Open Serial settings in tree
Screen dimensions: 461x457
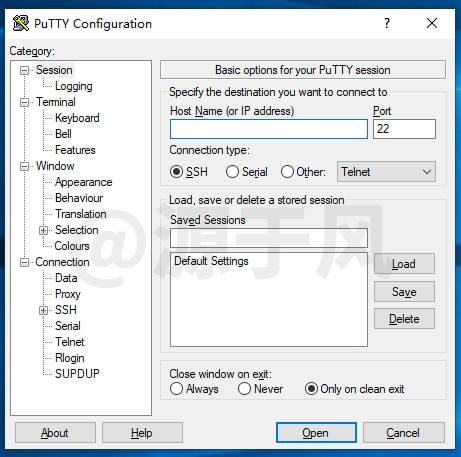(x=68, y=326)
